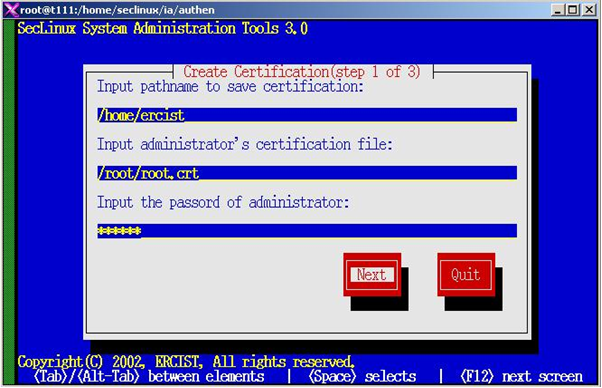Click the X terminal icon in title bar
The width and height of the screenshot is (602, 388).
[x=11, y=10]
